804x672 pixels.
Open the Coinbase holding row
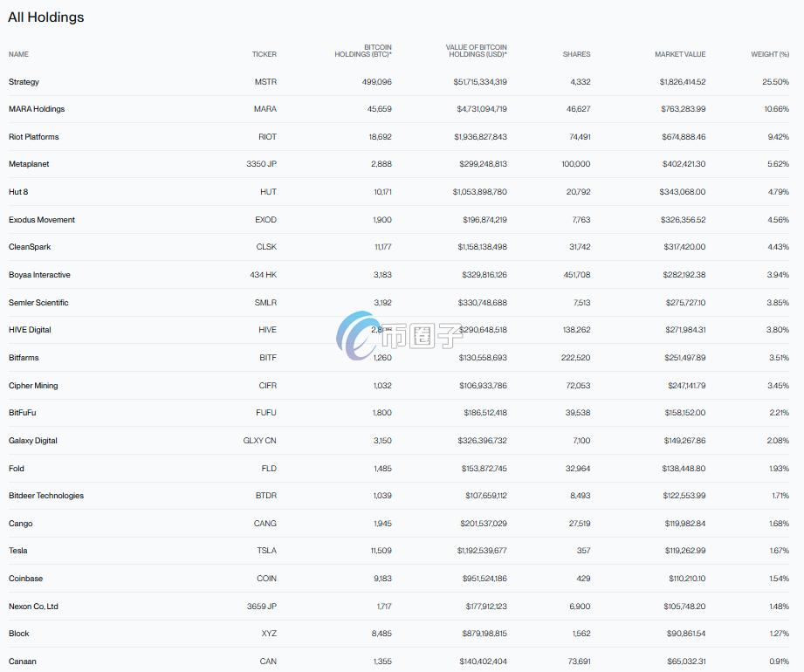[25, 579]
